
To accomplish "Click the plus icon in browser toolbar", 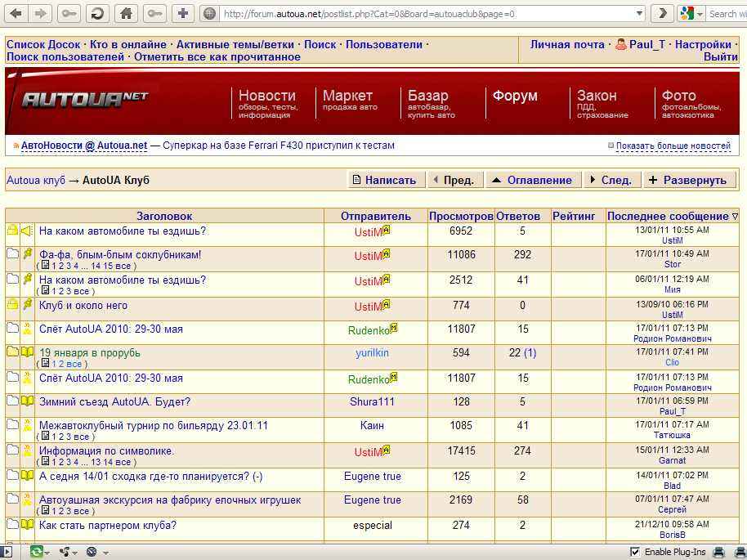I will [183, 13].
